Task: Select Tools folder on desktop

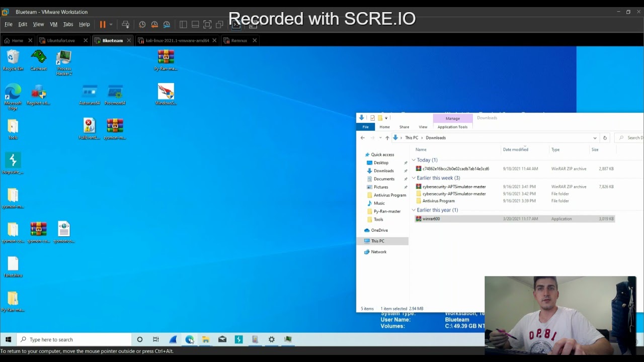Action: point(13,130)
